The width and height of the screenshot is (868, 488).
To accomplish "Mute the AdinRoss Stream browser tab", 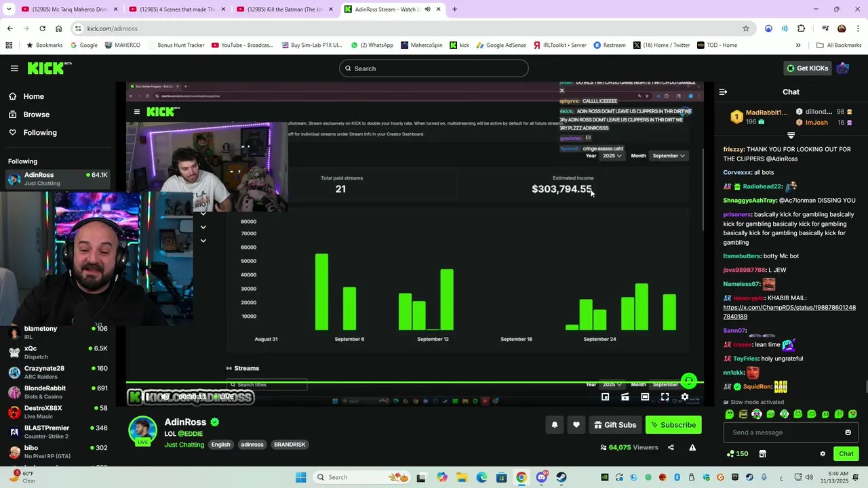I will click(x=427, y=9).
